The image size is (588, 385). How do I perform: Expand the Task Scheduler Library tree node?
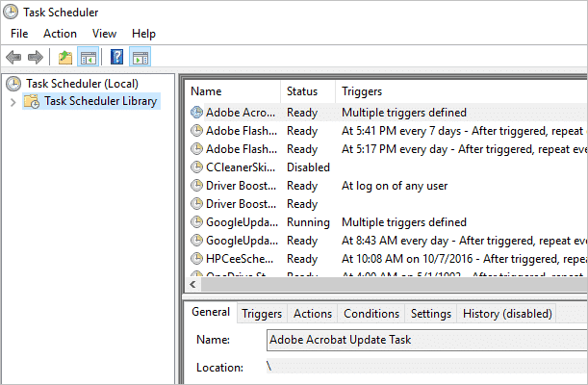(13, 102)
